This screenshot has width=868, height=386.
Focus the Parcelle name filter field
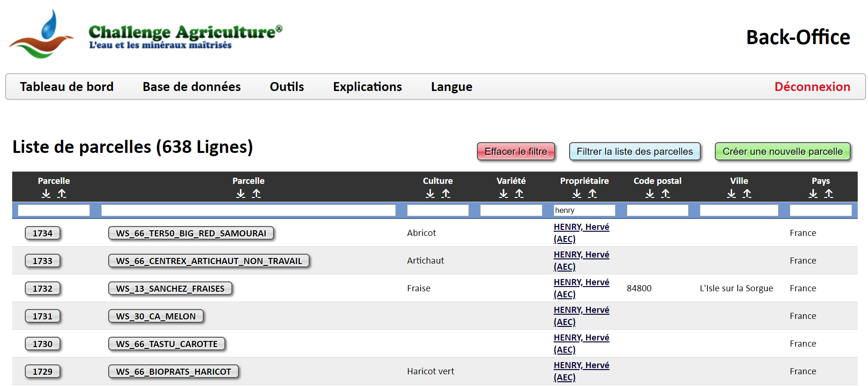(248, 210)
